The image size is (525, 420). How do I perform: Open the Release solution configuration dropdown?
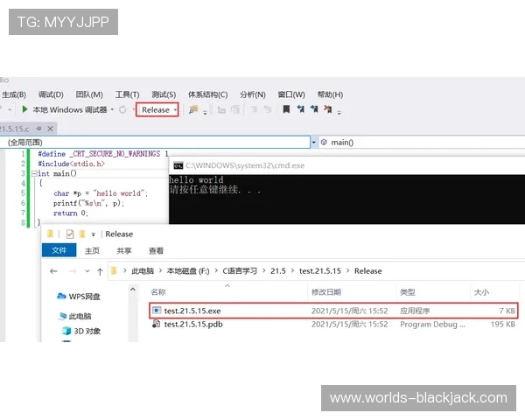pos(157,110)
